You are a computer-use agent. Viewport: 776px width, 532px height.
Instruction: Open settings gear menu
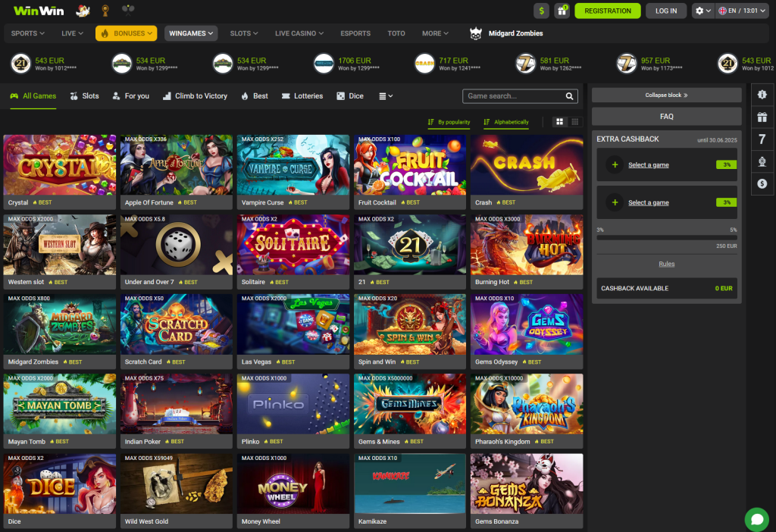point(702,11)
